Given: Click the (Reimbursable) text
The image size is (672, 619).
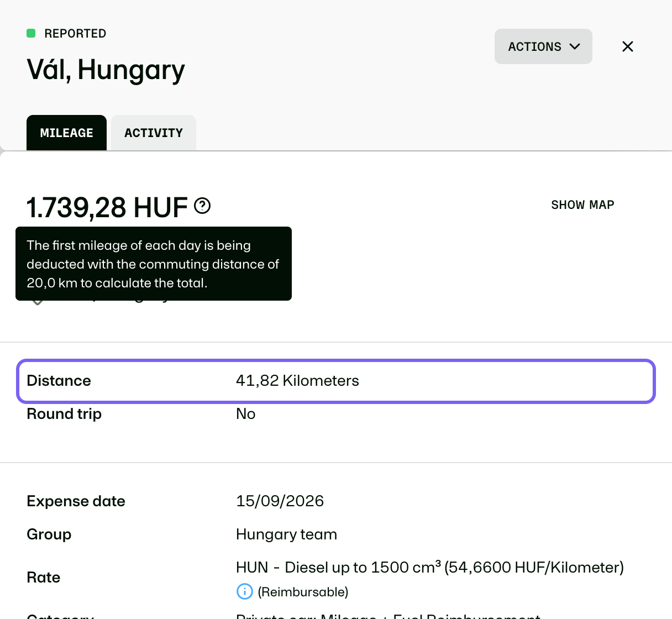Looking at the screenshot, I should point(303,592).
